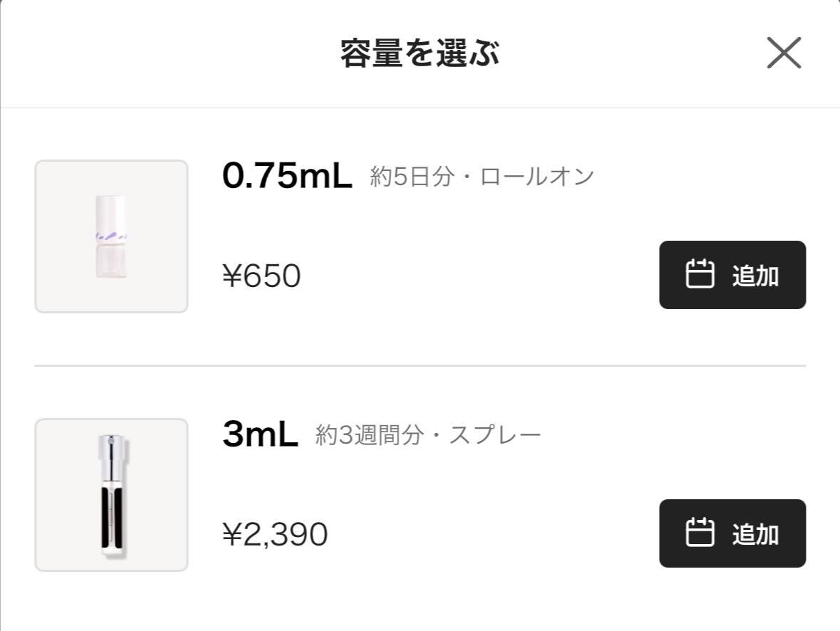The width and height of the screenshot is (840, 631).
Task: Click the ¥2,390 price label
Action: pyautogui.click(x=275, y=535)
